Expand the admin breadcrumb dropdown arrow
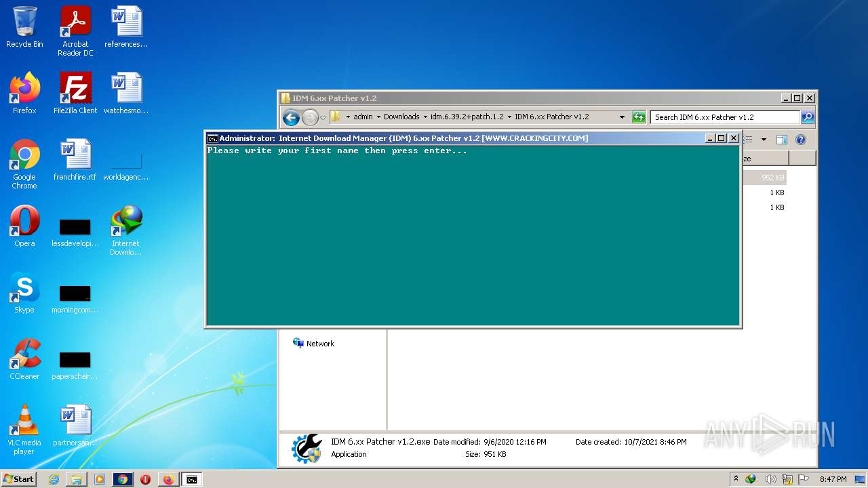The width and height of the screenshot is (868, 488). (x=378, y=117)
